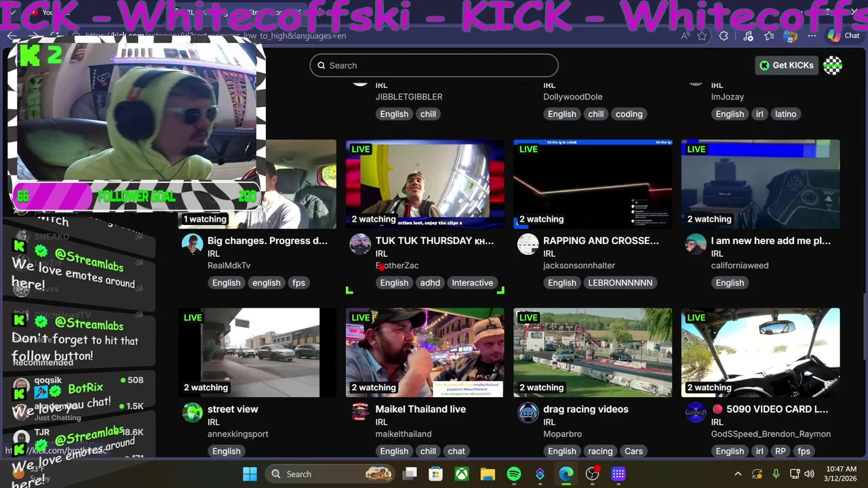Viewport: 868px width, 488px height.
Task: Select the chat tag under maikelthailand
Action: 456,451
